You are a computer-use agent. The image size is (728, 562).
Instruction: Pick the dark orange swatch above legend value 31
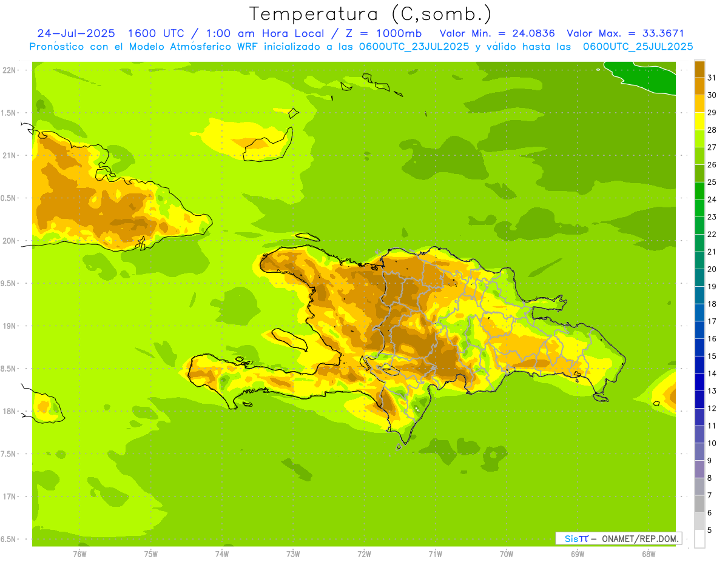(699, 69)
